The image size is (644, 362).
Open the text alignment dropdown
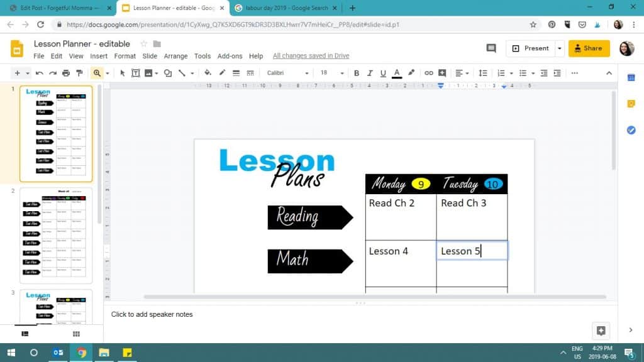click(467, 73)
